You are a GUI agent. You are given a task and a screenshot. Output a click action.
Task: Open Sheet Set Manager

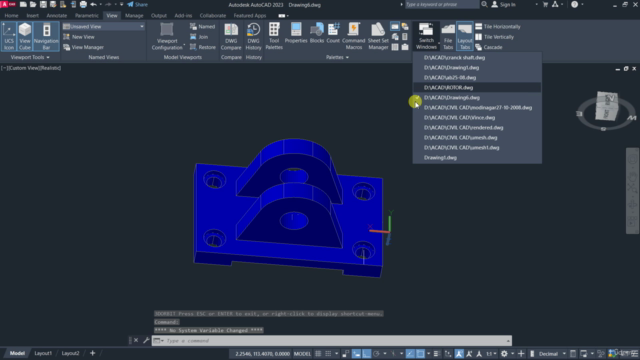pos(378,36)
